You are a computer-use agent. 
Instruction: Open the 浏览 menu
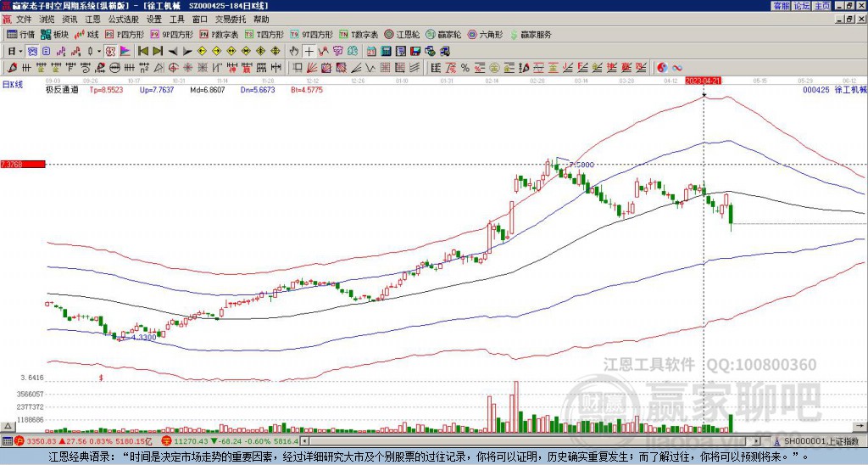pyautogui.click(x=47, y=20)
